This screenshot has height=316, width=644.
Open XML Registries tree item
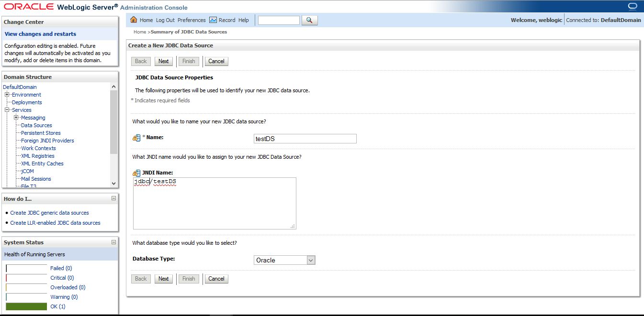click(38, 156)
